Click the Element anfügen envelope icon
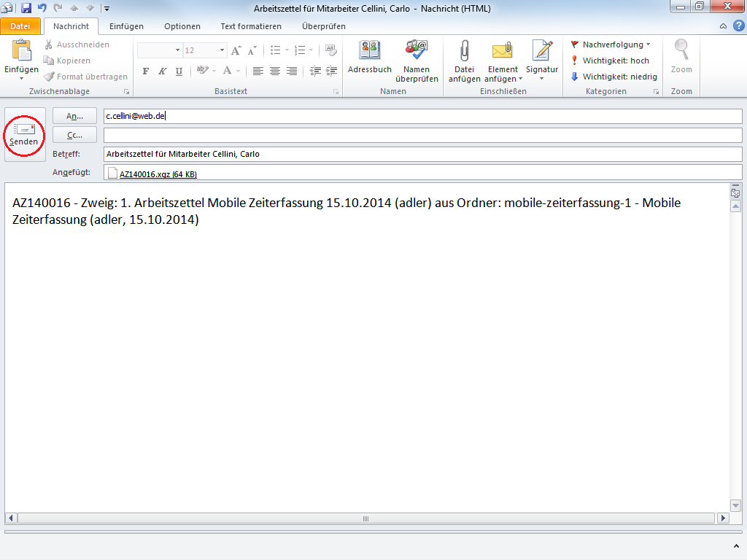Screen dimensions: 747x560 503,51
